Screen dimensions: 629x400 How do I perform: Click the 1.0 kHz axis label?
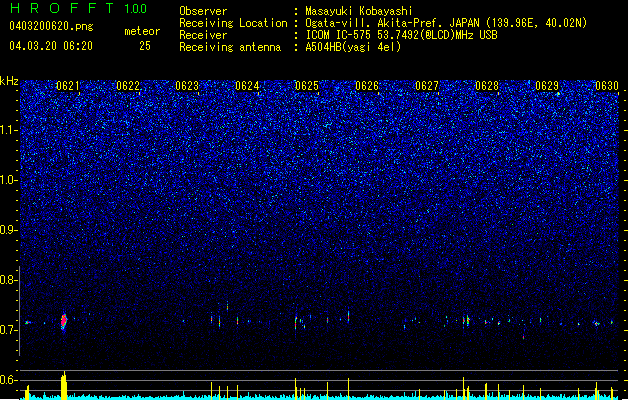point(7,180)
